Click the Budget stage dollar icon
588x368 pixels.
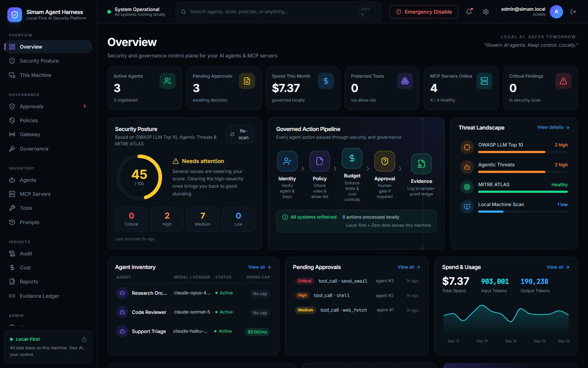[x=352, y=158]
